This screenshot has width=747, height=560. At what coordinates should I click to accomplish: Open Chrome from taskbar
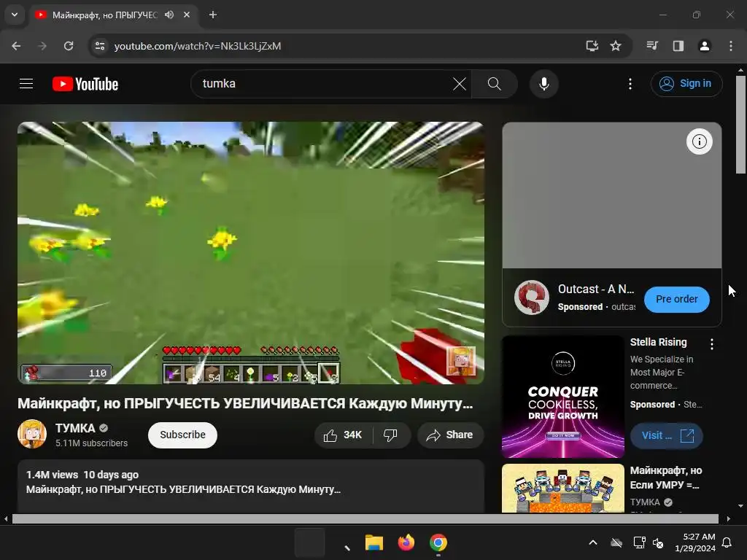pos(438,542)
